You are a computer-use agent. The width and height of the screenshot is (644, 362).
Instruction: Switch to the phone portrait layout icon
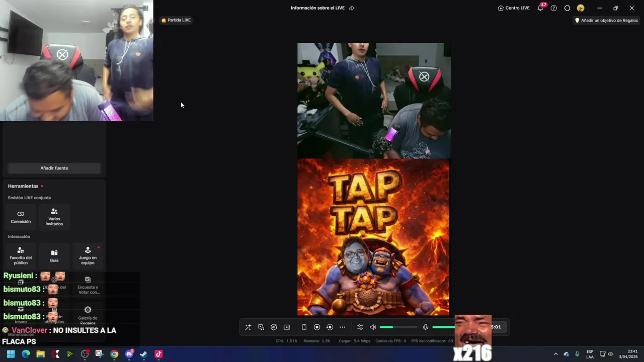tap(304, 327)
